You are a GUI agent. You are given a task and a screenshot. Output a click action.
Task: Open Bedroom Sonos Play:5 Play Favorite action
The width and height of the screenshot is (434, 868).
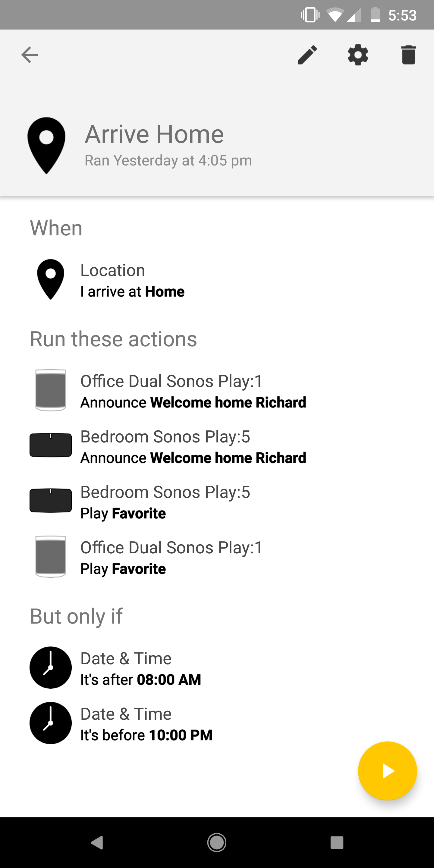165,502
